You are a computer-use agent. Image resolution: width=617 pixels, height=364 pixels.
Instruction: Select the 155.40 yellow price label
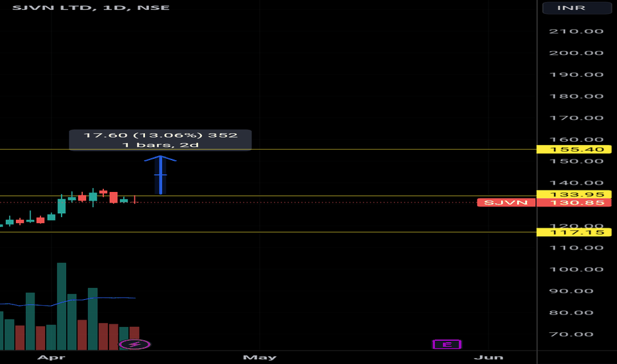[574, 150]
